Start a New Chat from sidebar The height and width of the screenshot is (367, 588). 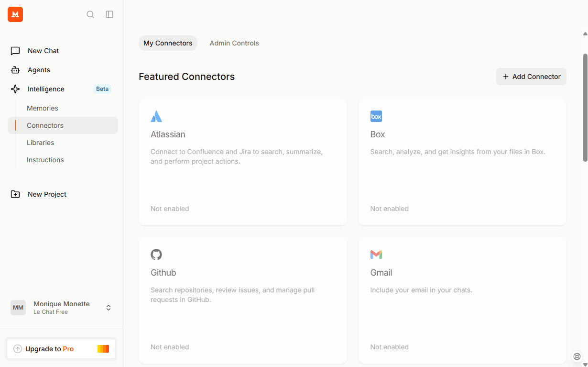(43, 51)
